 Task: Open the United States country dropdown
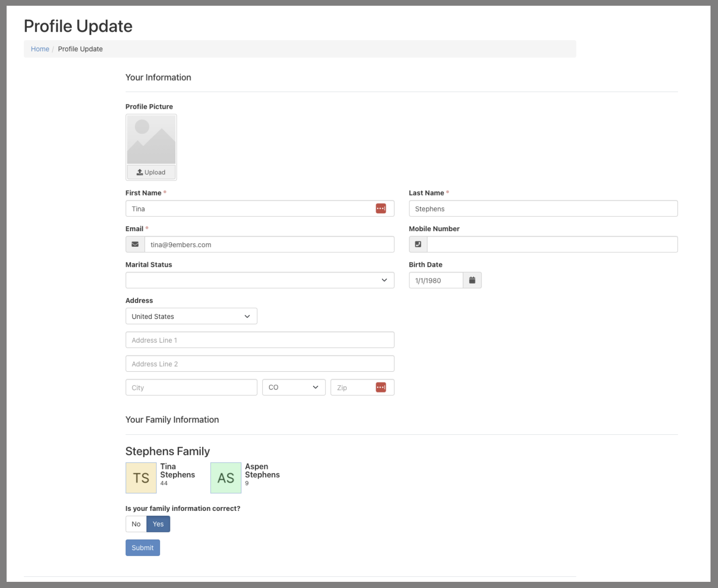(x=191, y=316)
